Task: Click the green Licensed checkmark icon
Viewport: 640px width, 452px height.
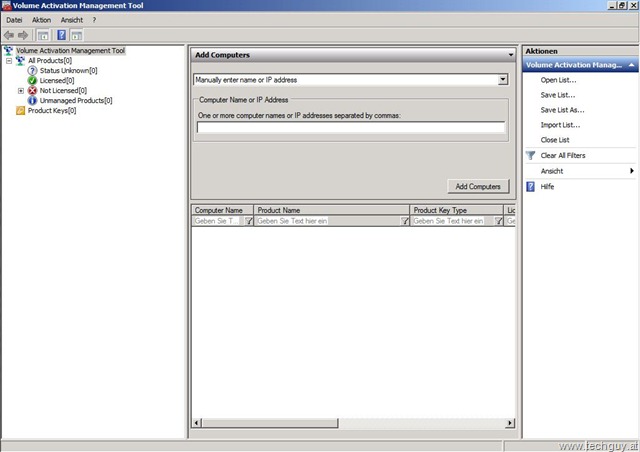Action: (32, 80)
